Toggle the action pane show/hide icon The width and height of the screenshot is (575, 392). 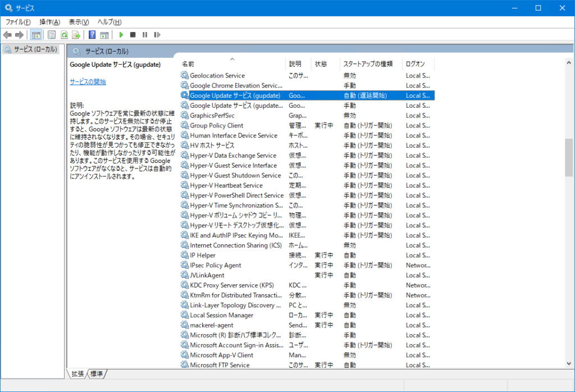(x=105, y=34)
